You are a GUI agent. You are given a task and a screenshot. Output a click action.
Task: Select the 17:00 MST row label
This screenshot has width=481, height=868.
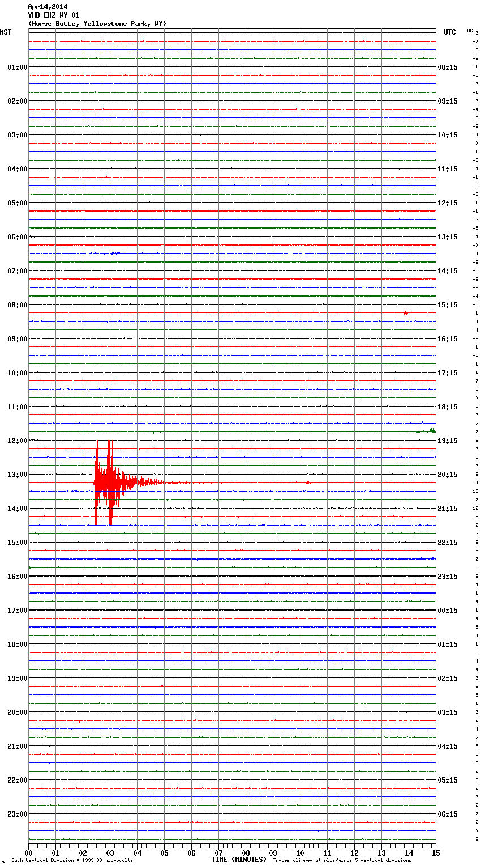coord(18,611)
